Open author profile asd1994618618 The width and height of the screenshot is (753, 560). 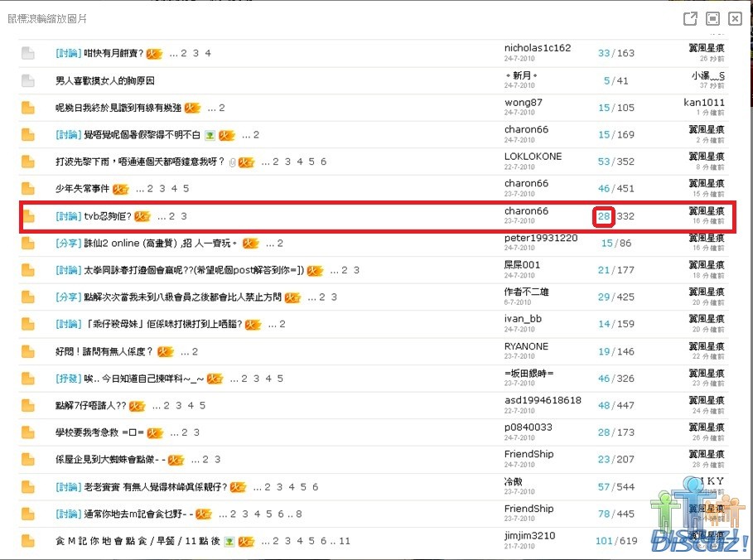click(x=543, y=401)
